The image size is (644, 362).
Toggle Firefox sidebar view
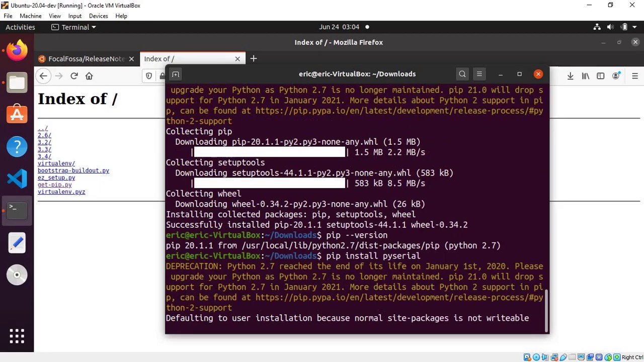click(600, 76)
